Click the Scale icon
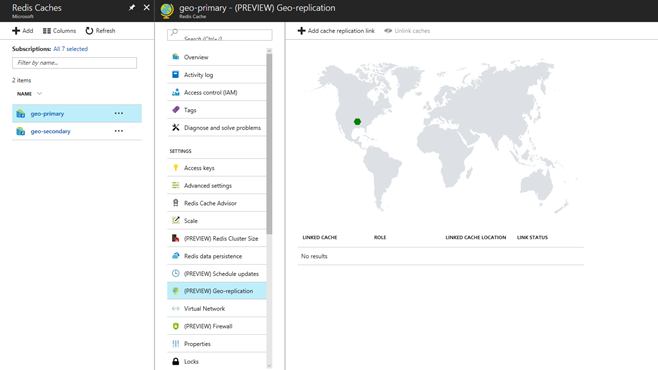The height and width of the screenshot is (370, 658). tap(175, 220)
